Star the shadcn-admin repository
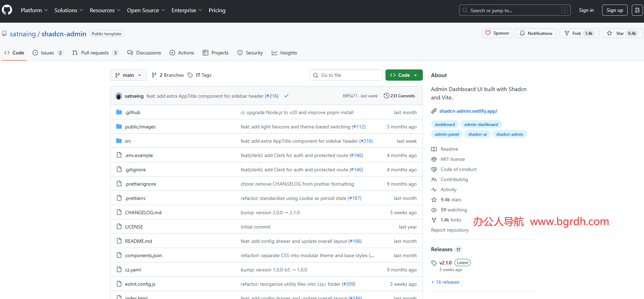The width and height of the screenshot is (644, 299). 622,33
